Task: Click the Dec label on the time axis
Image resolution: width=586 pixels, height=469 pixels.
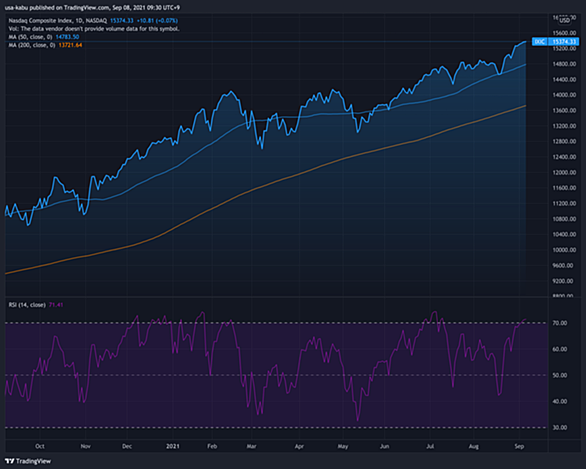Action: coord(127,446)
